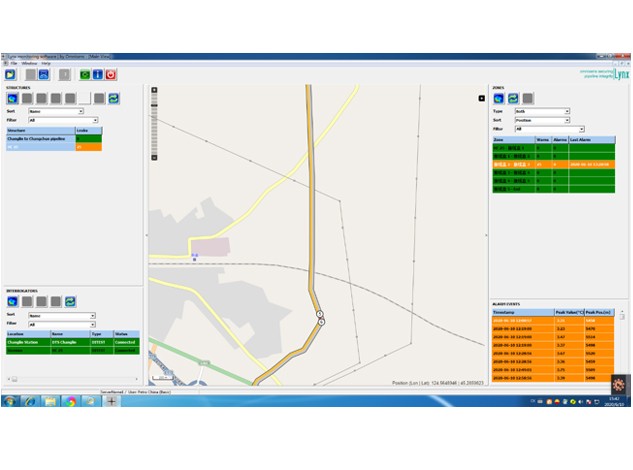
Task: Open the Help menu
Action: point(46,63)
